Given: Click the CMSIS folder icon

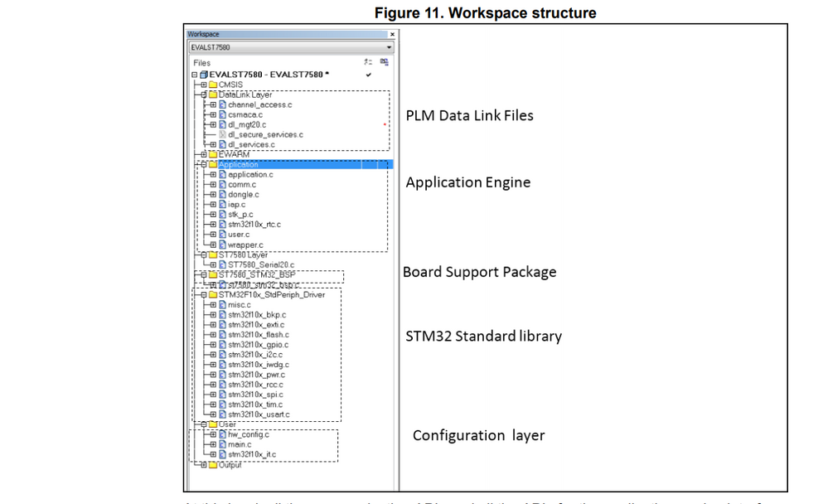Looking at the screenshot, I should point(213,85).
